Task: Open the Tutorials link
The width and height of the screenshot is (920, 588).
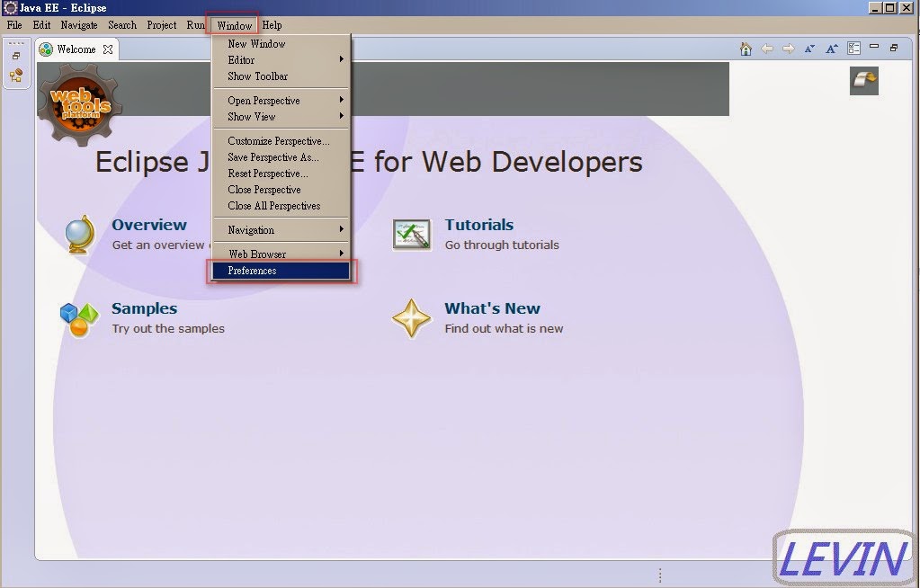Action: tap(478, 225)
